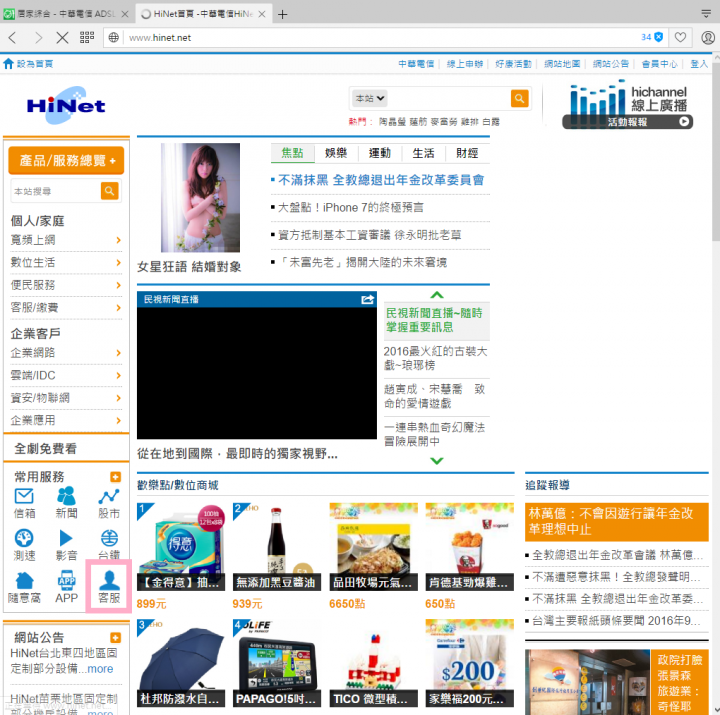Viewport: 720px width, 715px height.
Task: Click the 全劇免費看 link
Action: (x=45, y=449)
